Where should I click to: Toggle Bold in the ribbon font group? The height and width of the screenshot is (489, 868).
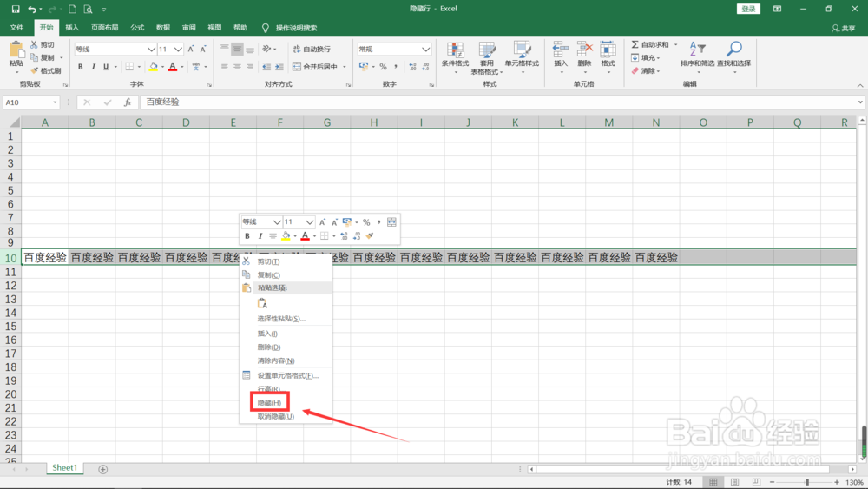coord(80,67)
